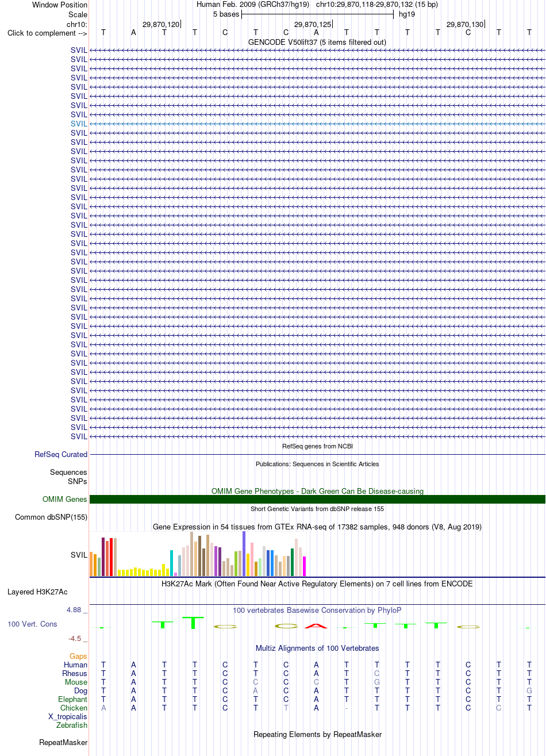Click the Mouse species label
This screenshot has height=756, width=546.
[76, 682]
